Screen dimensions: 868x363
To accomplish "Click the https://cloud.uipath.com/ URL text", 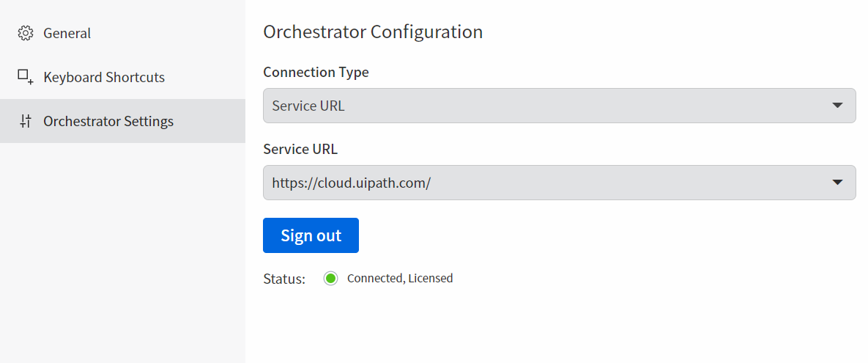I will (352, 183).
